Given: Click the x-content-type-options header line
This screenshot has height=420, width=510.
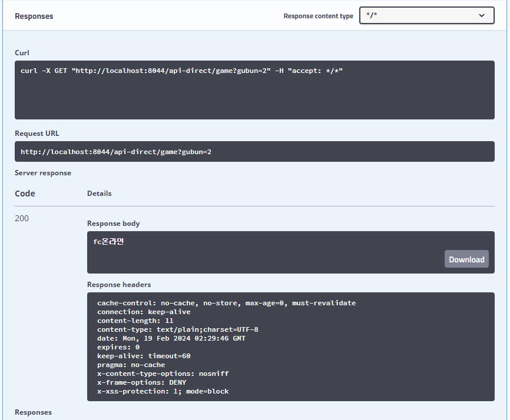Looking at the screenshot, I should [163, 374].
